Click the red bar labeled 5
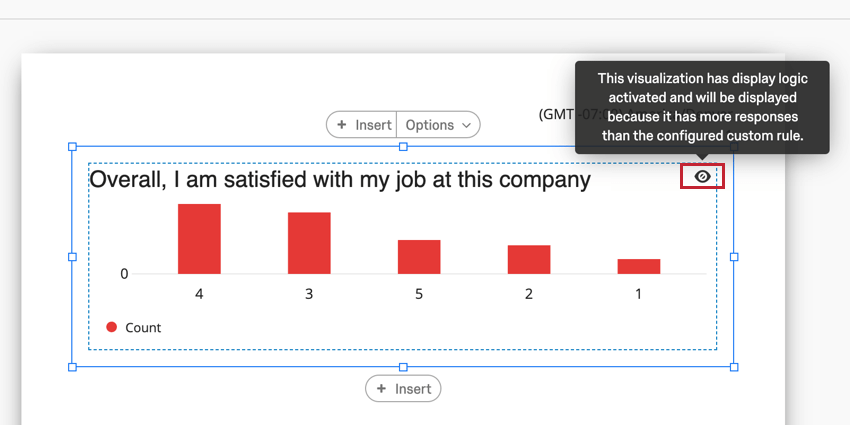The width and height of the screenshot is (850, 425). (419, 257)
